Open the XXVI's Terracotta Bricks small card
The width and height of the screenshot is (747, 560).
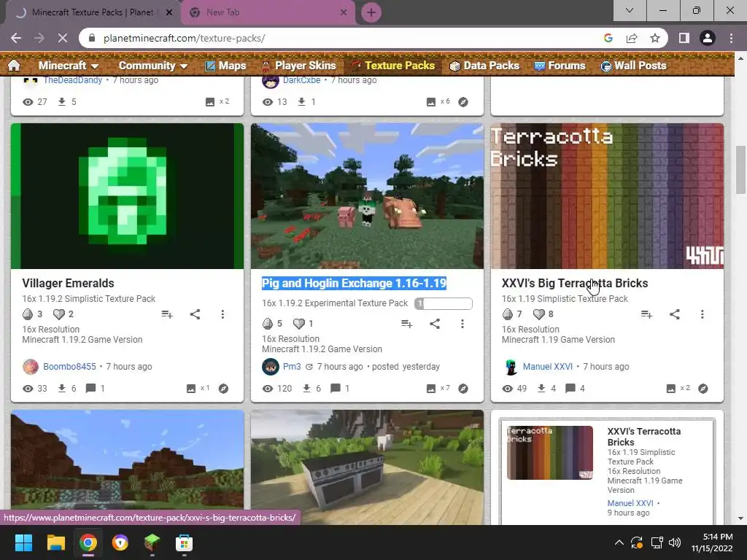[x=607, y=472]
